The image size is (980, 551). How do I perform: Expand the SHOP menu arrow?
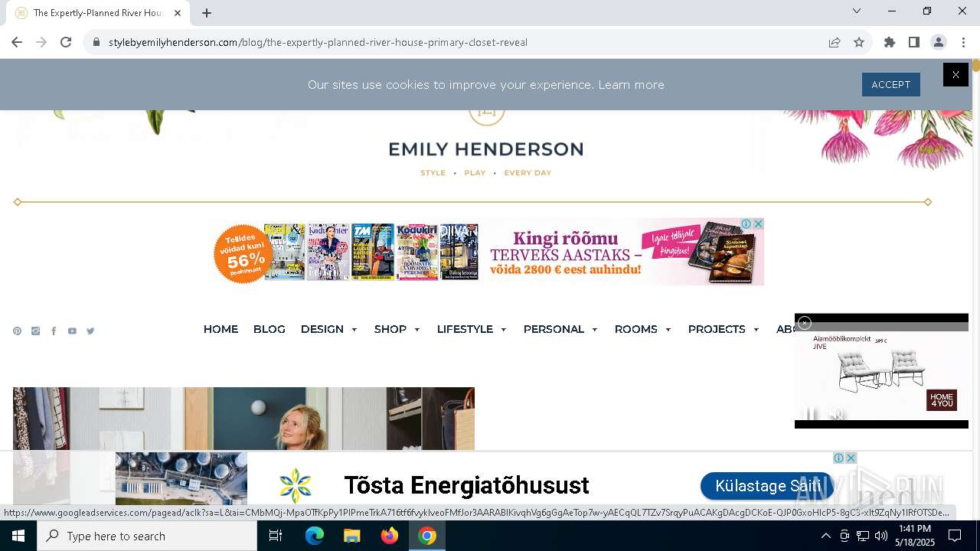click(416, 330)
